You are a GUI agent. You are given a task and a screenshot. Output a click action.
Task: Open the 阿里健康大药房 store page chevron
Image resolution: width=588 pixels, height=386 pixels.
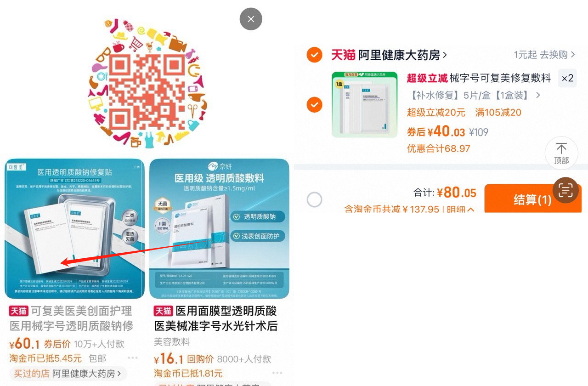pos(444,56)
